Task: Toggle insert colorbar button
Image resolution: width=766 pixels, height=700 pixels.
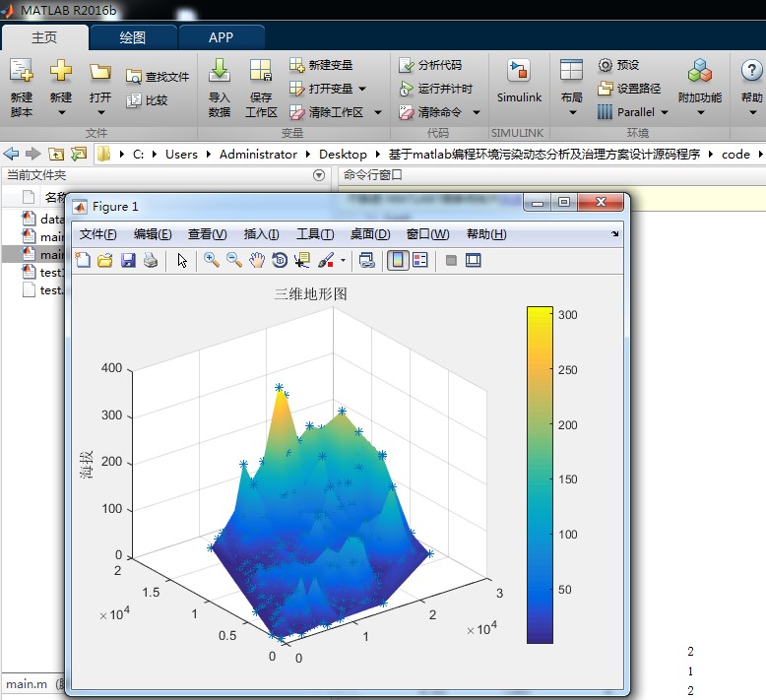Action: point(398,260)
